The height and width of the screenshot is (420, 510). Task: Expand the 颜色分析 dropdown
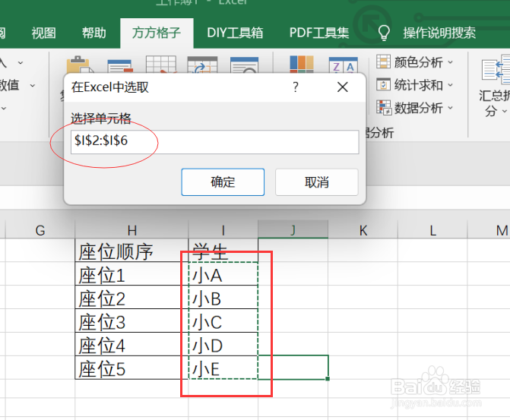tap(450, 62)
